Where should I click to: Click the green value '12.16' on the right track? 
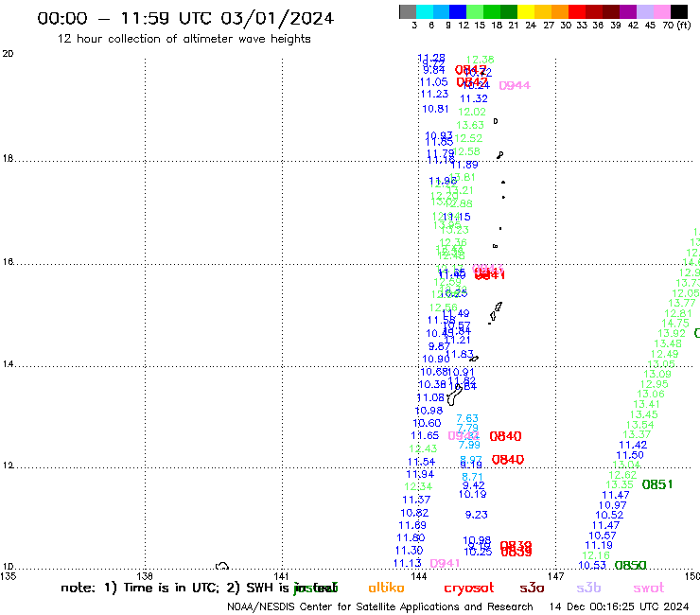(x=596, y=555)
